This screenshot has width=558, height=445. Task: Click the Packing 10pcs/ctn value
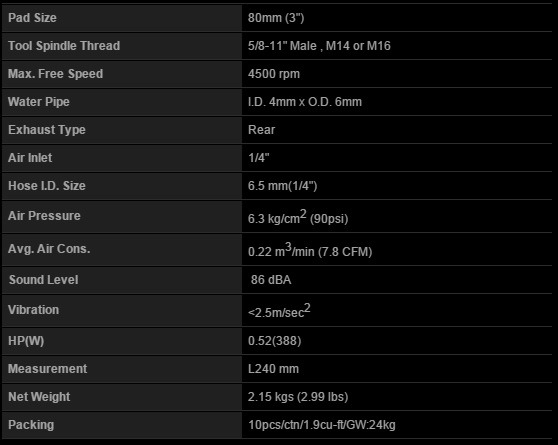(x=322, y=425)
